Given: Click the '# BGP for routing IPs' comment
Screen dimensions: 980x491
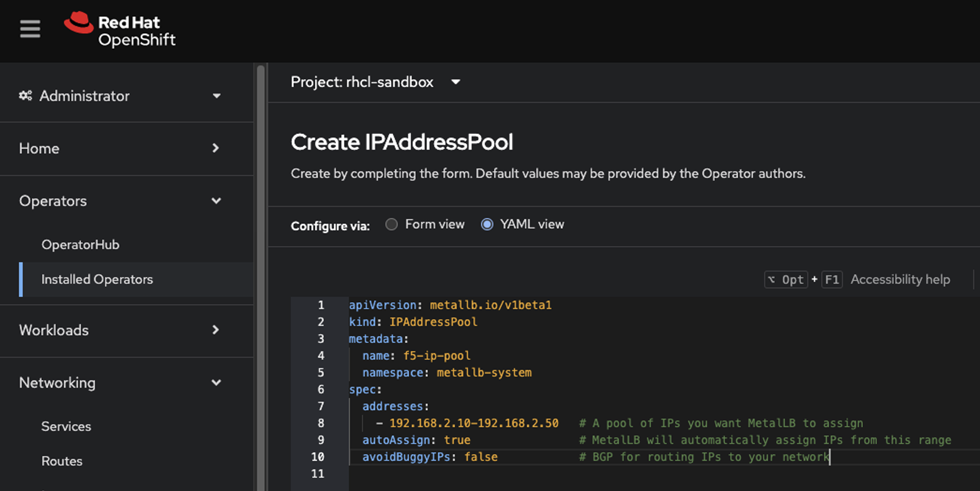Looking at the screenshot, I should point(704,457).
